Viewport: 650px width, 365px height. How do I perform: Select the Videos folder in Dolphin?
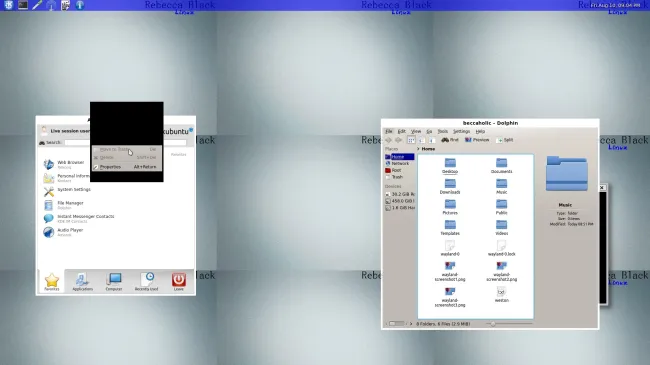501,227
